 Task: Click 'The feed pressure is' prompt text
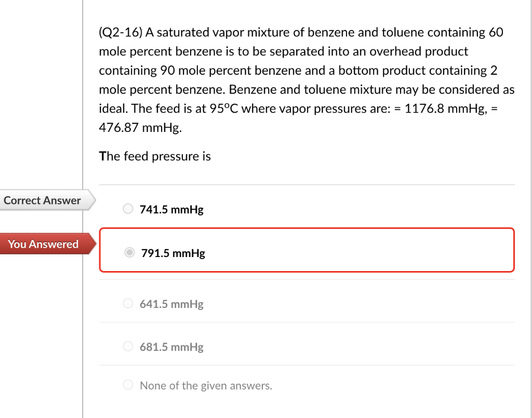tap(155, 156)
